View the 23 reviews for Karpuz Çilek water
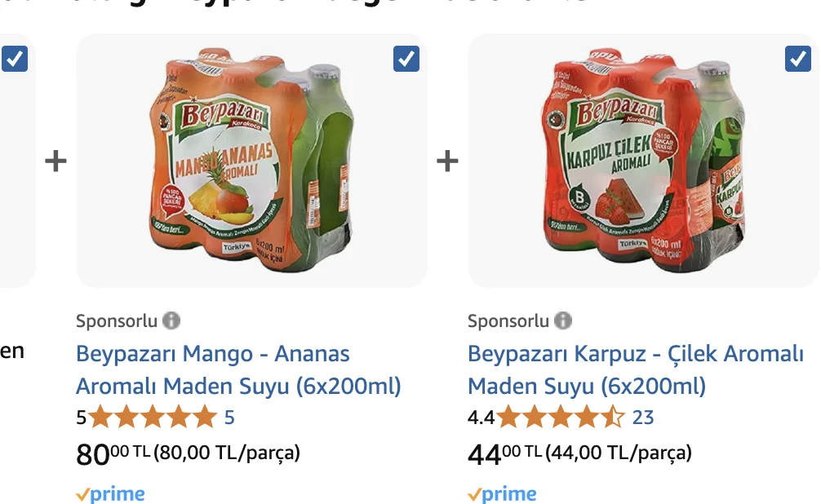 pos(643,418)
